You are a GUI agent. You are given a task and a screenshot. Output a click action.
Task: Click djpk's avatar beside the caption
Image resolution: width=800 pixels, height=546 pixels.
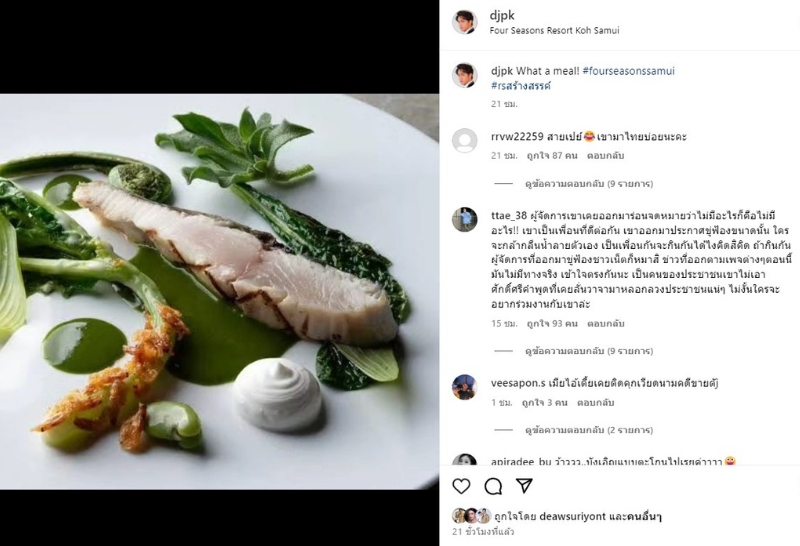click(x=464, y=75)
